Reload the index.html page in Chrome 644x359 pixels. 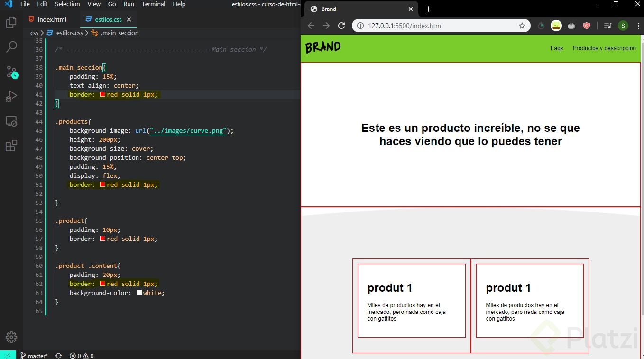coord(341,26)
